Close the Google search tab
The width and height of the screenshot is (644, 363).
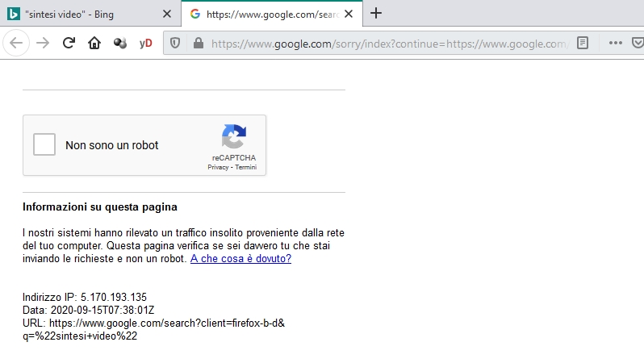pyautogui.click(x=349, y=14)
